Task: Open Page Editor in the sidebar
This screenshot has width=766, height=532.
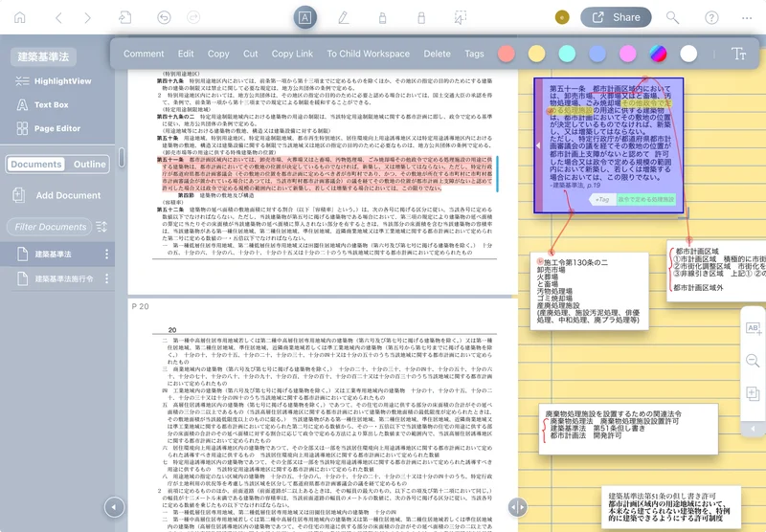Action: pyautogui.click(x=49, y=128)
